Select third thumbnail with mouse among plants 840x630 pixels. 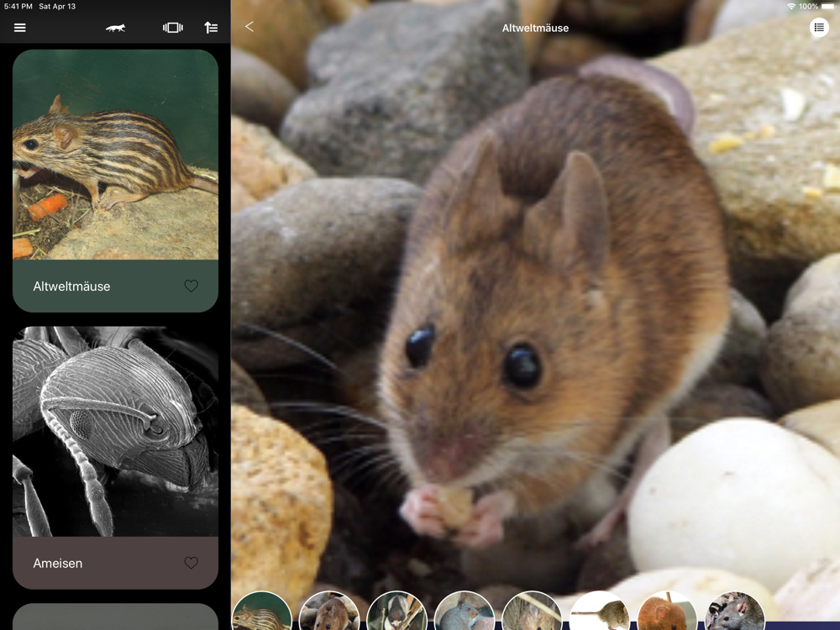pos(396,612)
